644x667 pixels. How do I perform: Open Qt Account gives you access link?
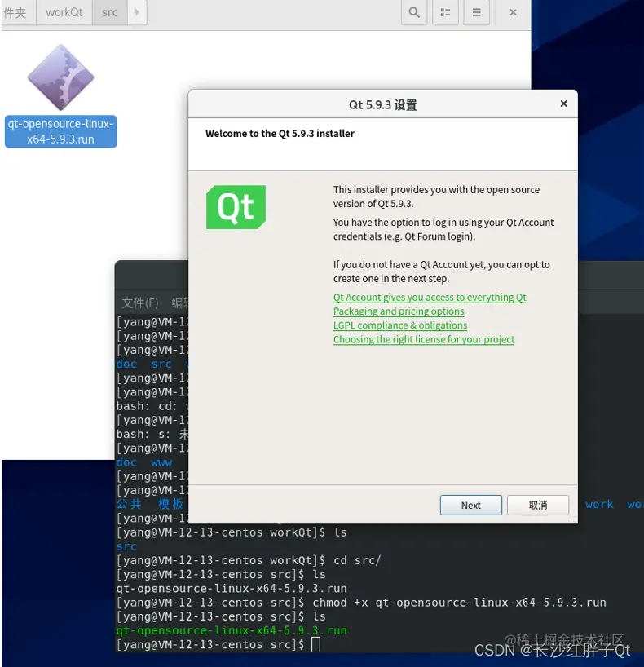(x=430, y=298)
